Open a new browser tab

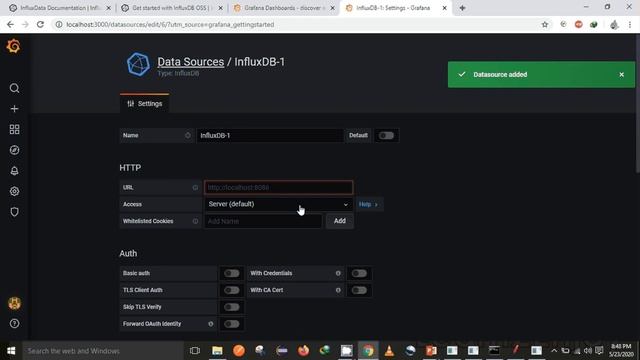(462, 8)
